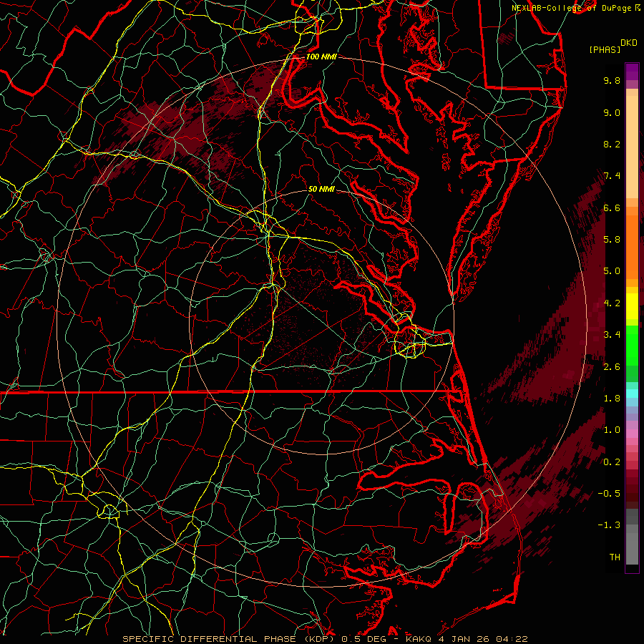Image resolution: width=644 pixels, height=644 pixels.
Task: Click the -1.3 legend value
Action: [609, 525]
